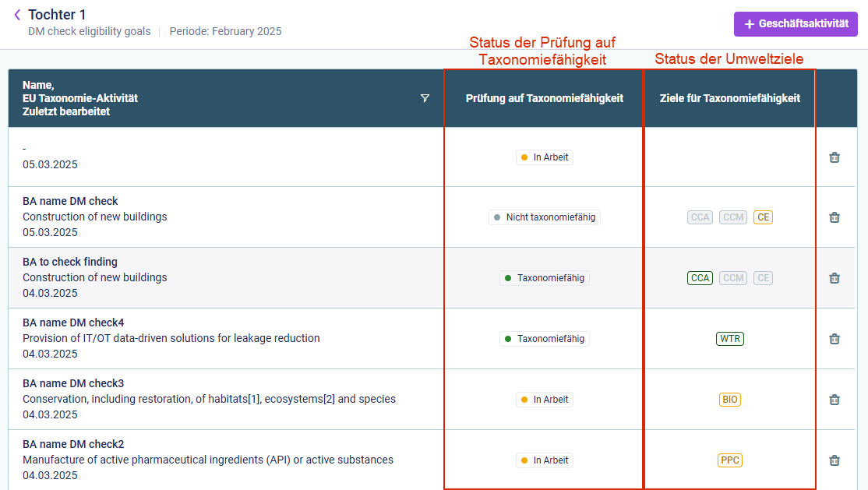The image size is (868, 490).
Task: Open the BA to check finding activity
Action: coord(70,262)
